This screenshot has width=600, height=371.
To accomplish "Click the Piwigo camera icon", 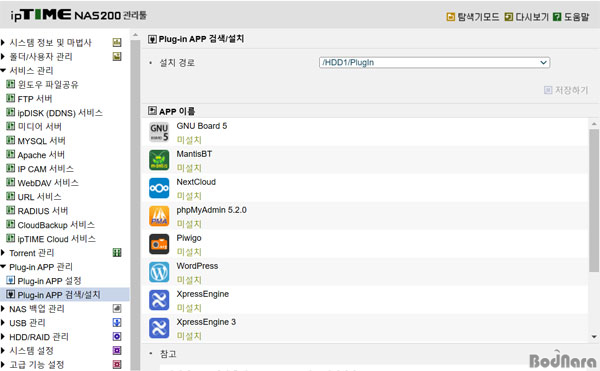I will [159, 244].
